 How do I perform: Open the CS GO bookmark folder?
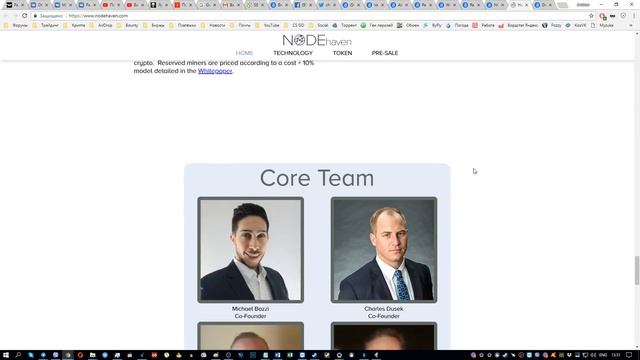click(294, 25)
